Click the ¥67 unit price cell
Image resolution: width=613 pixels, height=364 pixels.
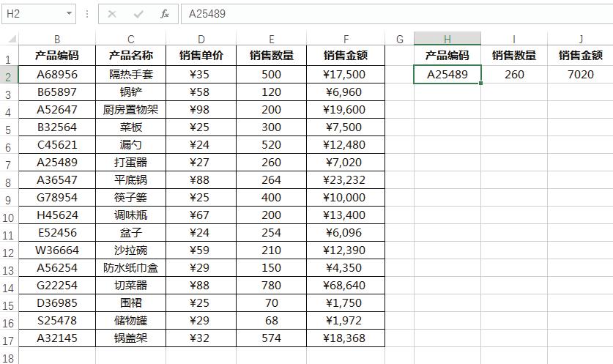[x=201, y=215]
